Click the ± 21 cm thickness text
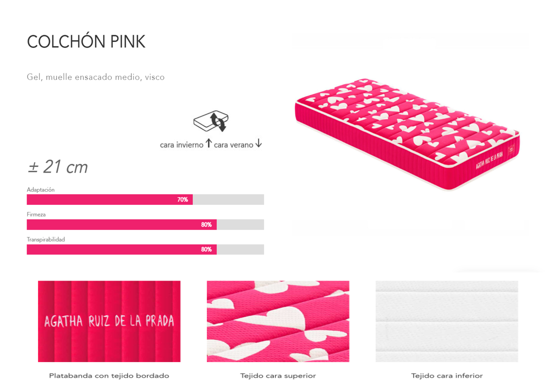Screen dimensions: 560x392 [57, 167]
